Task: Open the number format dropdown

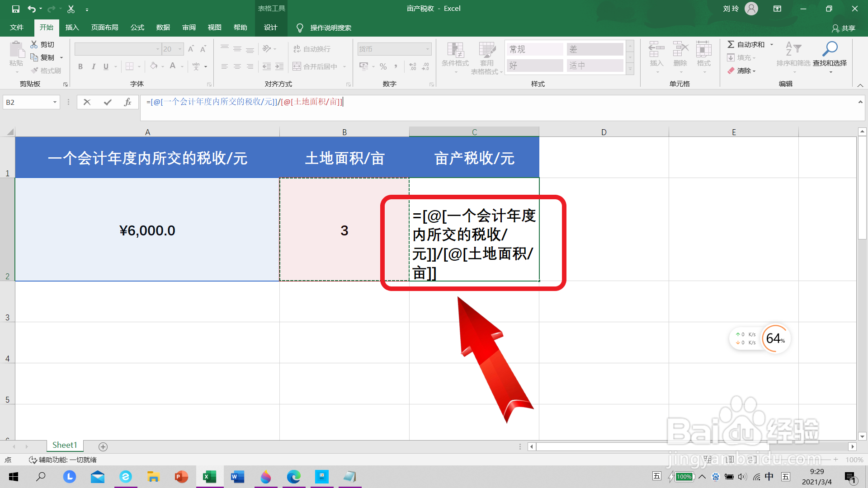Action: [427, 49]
